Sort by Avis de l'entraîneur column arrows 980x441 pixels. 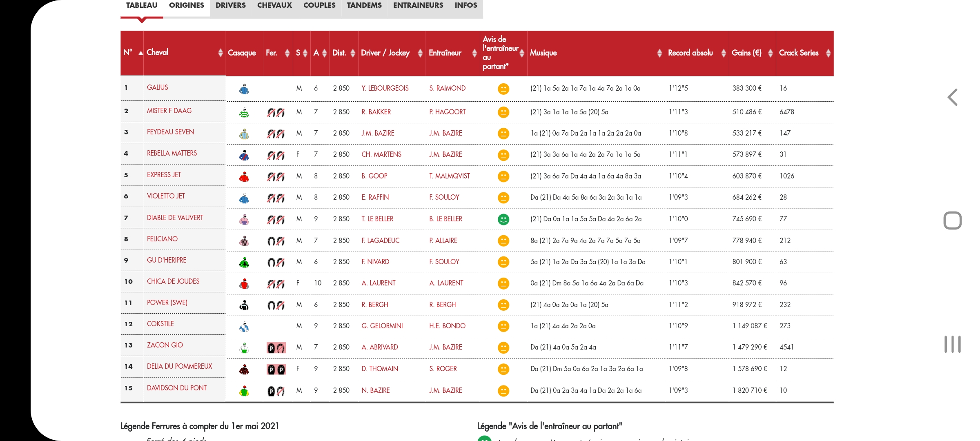click(522, 53)
